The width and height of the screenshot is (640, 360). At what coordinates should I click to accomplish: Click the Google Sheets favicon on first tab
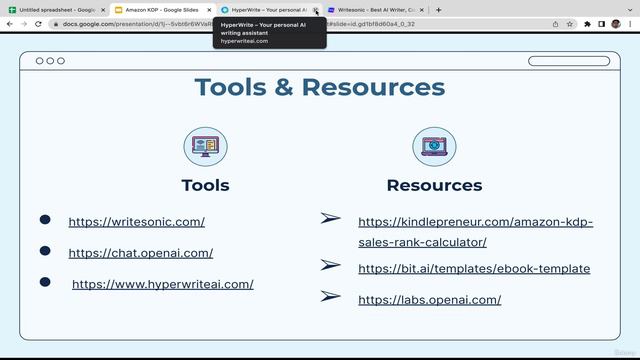coord(12,10)
